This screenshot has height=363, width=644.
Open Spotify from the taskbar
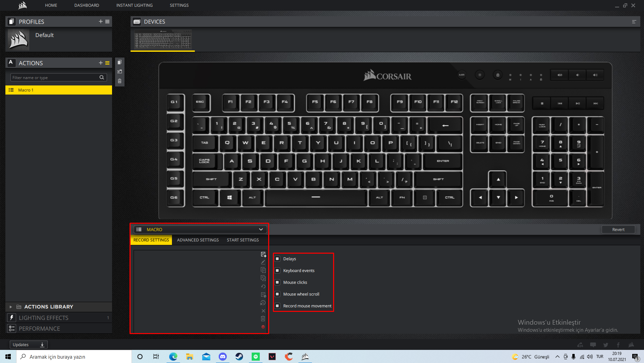(256, 357)
